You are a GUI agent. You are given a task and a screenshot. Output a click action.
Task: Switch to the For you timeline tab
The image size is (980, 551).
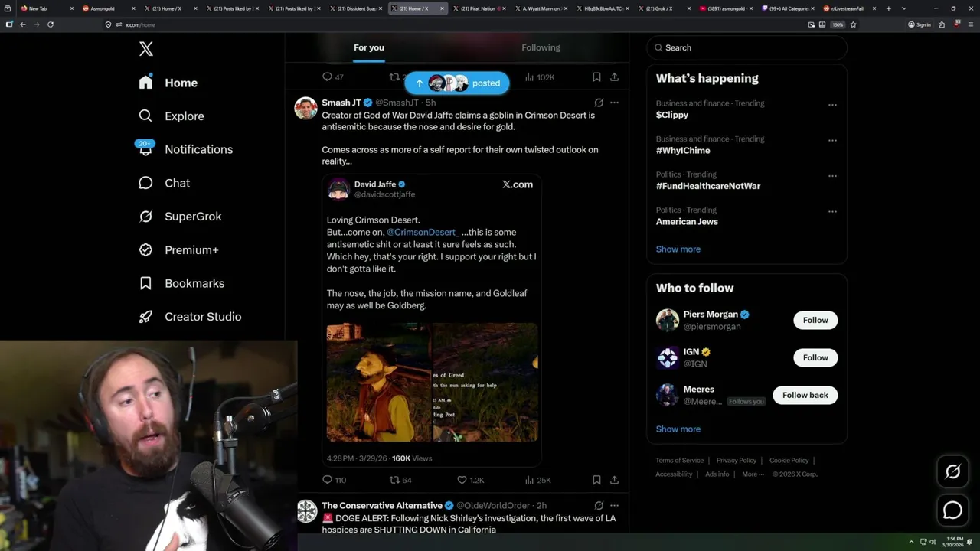coord(369,47)
